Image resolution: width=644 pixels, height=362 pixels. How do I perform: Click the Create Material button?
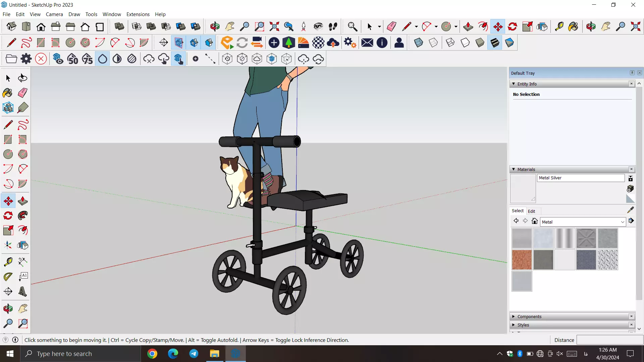(x=630, y=189)
